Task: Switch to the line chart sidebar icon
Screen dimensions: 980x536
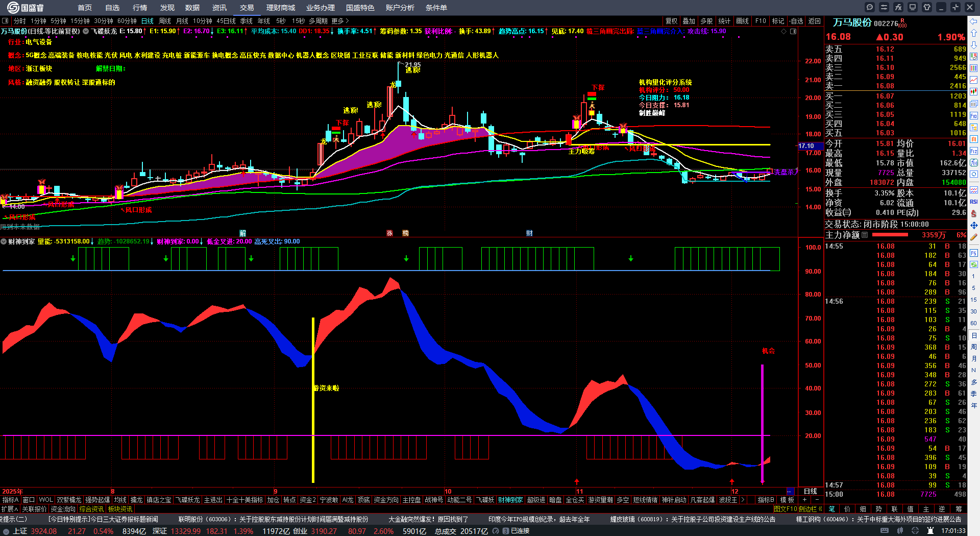Action: pyautogui.click(x=974, y=80)
